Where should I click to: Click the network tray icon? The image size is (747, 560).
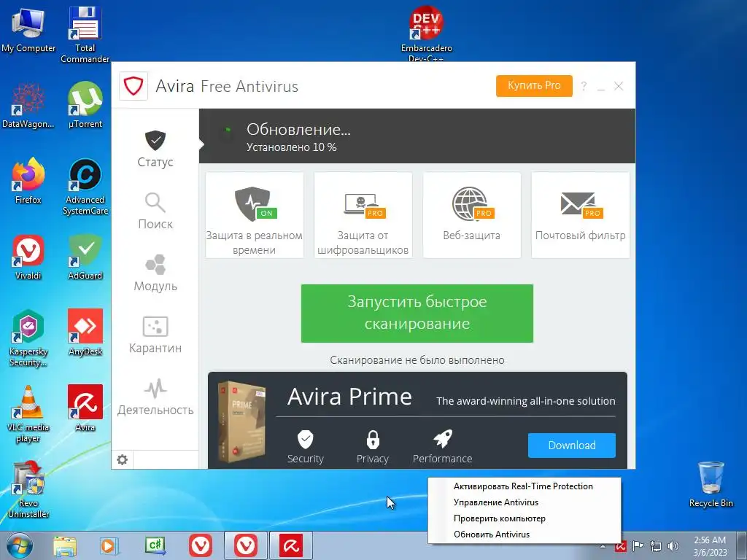click(656, 546)
